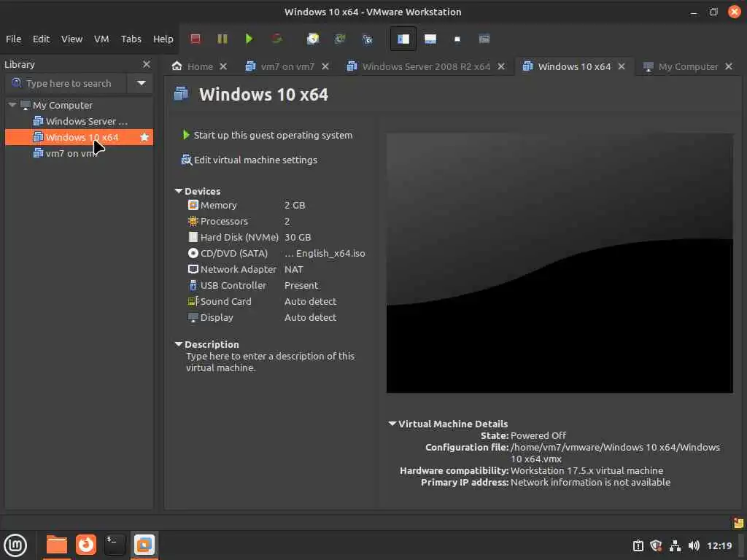Click the VMware Workstation taskbar icon

(144, 545)
